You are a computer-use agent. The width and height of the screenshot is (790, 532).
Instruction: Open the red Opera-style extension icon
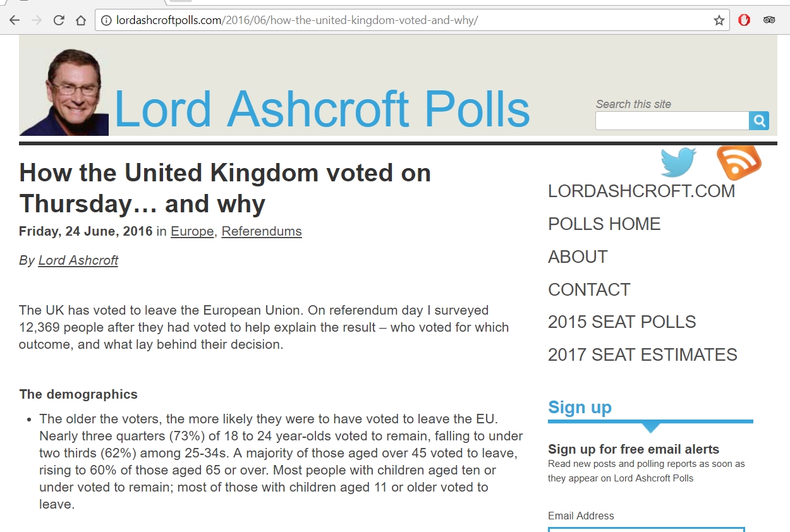tap(744, 20)
